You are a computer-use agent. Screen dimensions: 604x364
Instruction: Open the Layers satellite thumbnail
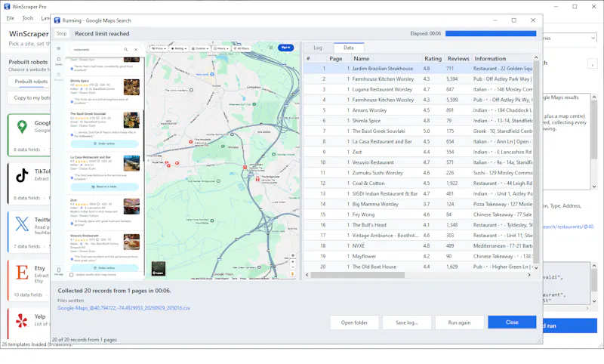159,269
